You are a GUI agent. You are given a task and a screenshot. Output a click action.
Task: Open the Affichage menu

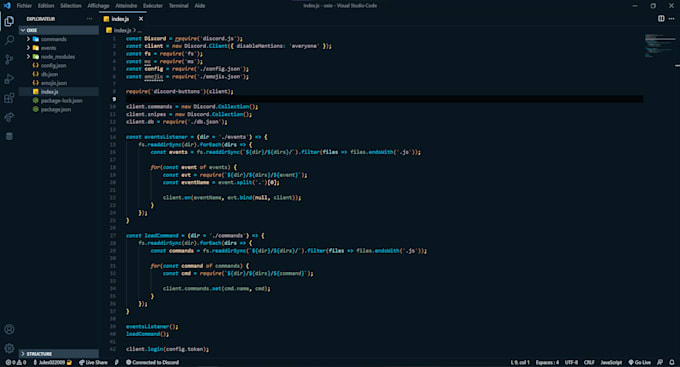[x=98, y=6]
